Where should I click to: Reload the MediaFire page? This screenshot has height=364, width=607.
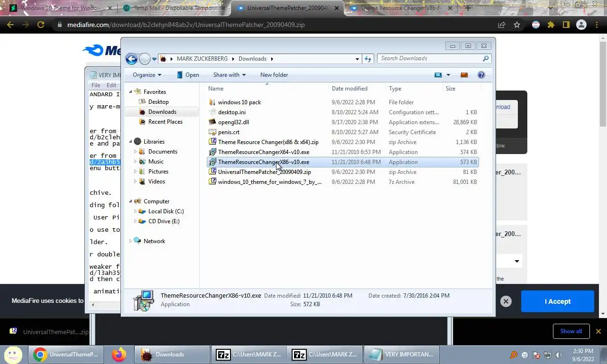click(41, 25)
